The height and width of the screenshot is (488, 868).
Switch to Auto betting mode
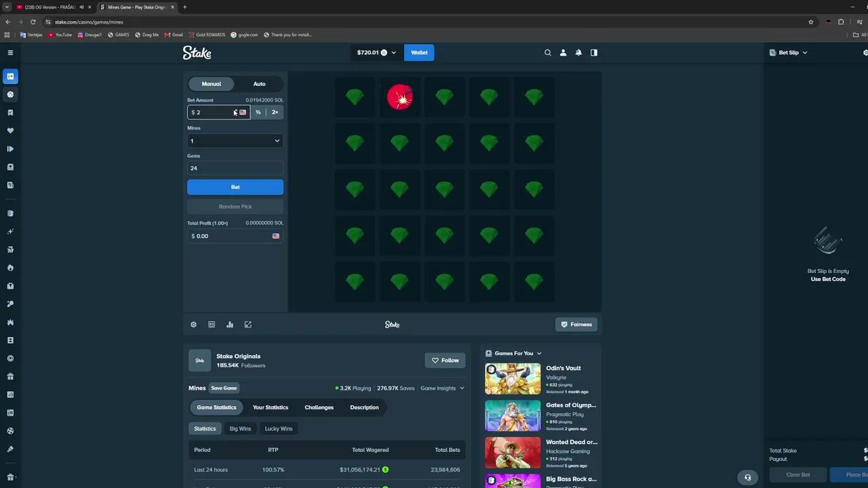pos(259,84)
